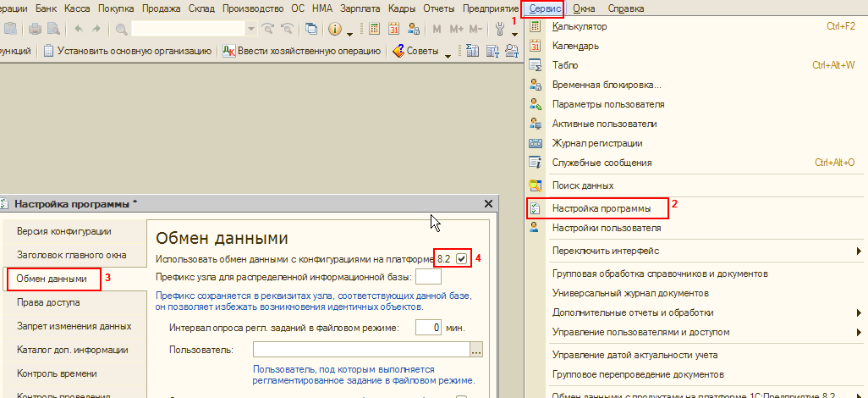
Task: Enable data exchange with 8.2 checkbox
Action: [461, 258]
